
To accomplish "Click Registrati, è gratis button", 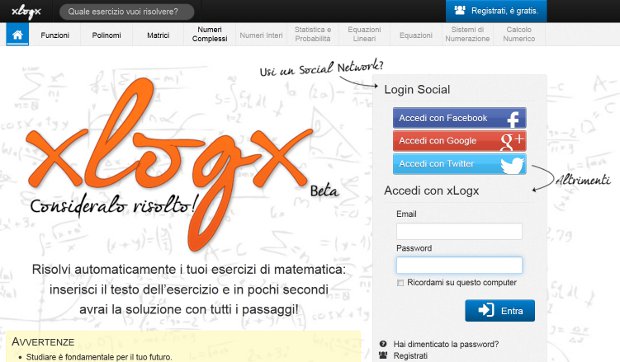I will [496, 11].
